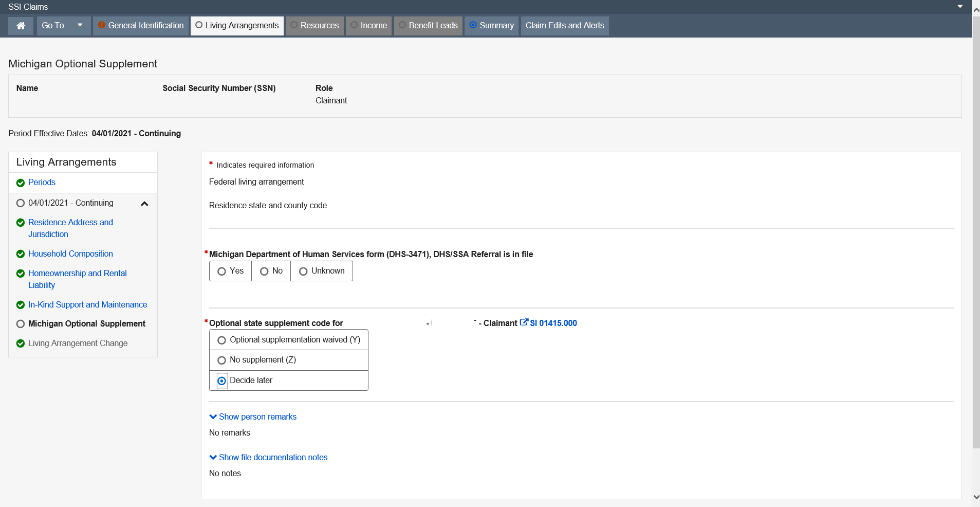This screenshot has height=507, width=980.
Task: Select Unknown for DHS/SSA Referral
Action: point(303,271)
